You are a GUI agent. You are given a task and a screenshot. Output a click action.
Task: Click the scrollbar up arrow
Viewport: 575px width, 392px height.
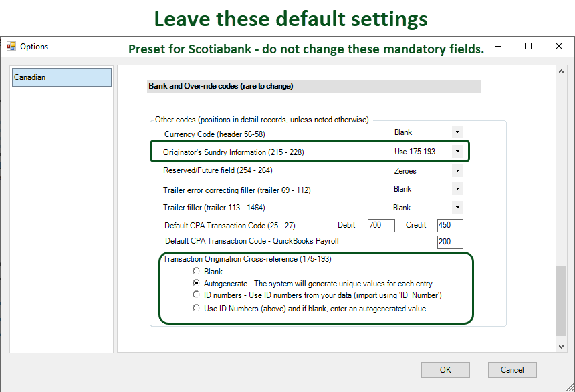[x=561, y=71]
